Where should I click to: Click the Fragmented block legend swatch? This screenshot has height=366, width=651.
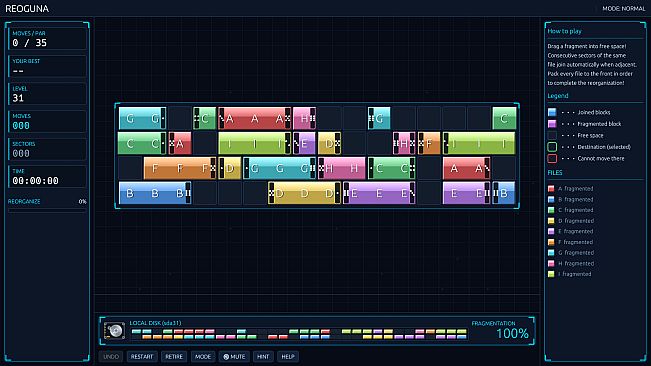552,124
